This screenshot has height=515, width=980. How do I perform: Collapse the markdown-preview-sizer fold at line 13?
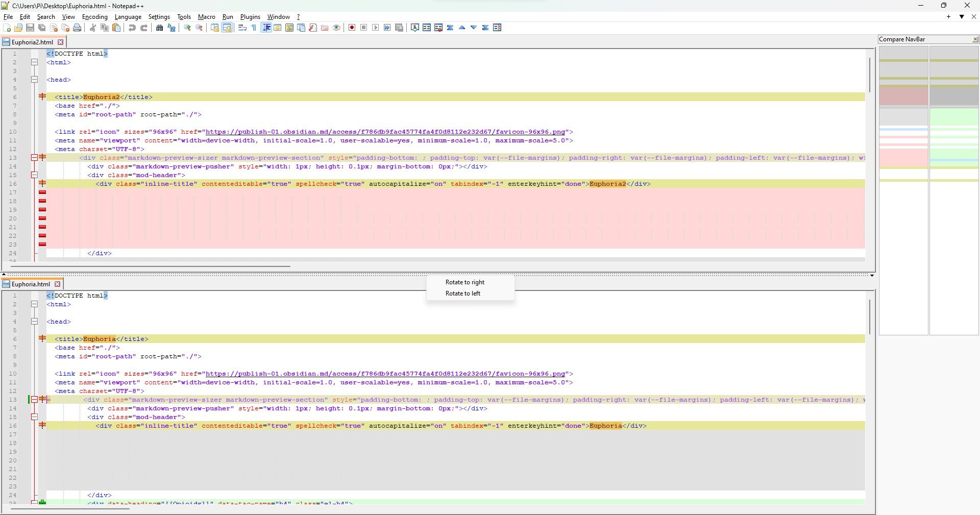click(x=34, y=157)
